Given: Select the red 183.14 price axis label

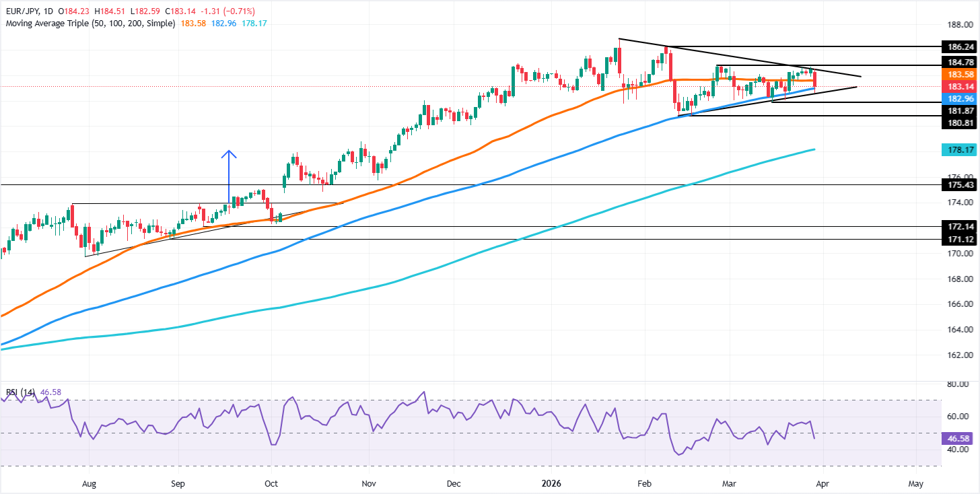Looking at the screenshot, I should pos(958,87).
